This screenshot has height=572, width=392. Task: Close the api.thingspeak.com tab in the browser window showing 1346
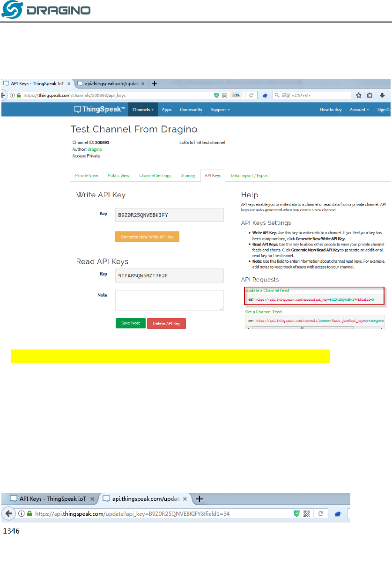185,499
